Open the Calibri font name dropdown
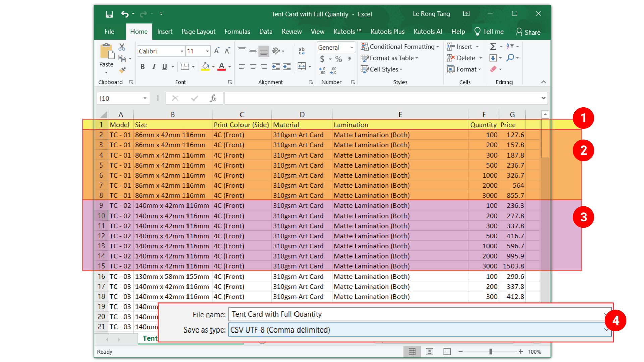Screen dimensions: 644x362 tap(182, 51)
